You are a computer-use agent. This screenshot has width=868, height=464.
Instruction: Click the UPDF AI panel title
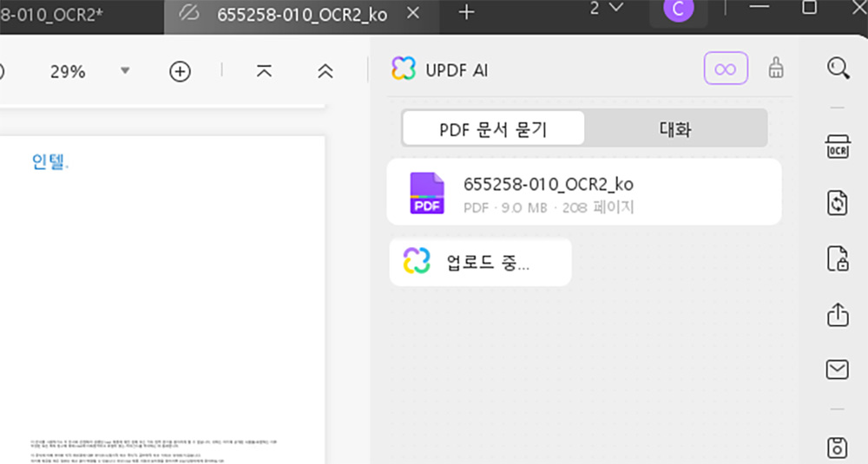(x=457, y=70)
